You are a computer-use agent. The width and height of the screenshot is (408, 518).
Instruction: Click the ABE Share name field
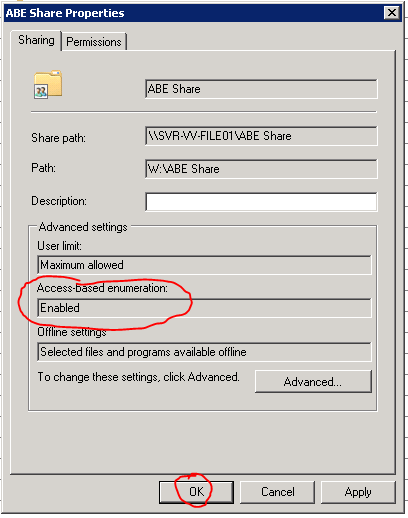(261, 89)
